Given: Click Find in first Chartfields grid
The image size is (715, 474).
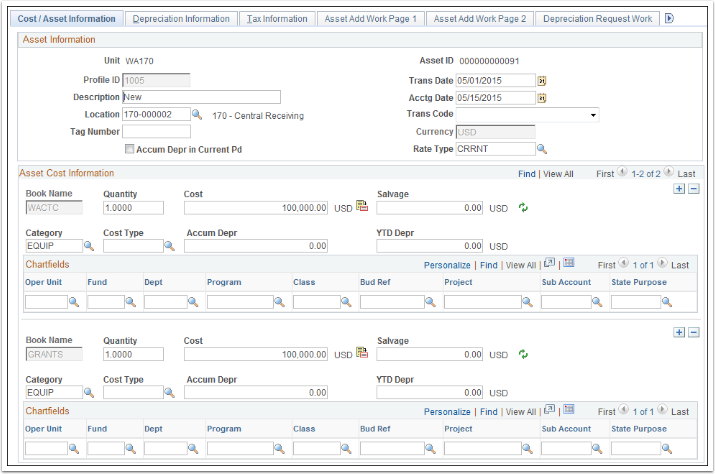Looking at the screenshot, I should pos(488,265).
